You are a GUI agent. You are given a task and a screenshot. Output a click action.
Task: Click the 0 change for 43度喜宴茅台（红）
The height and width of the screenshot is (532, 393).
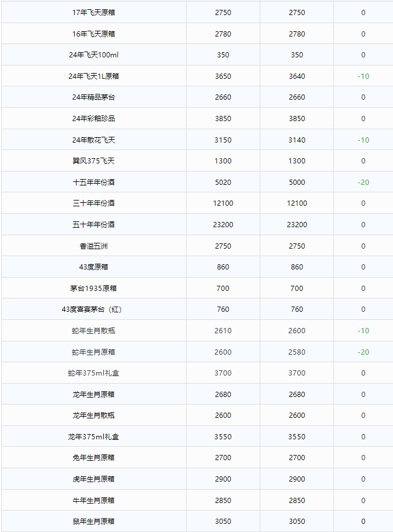363,309
